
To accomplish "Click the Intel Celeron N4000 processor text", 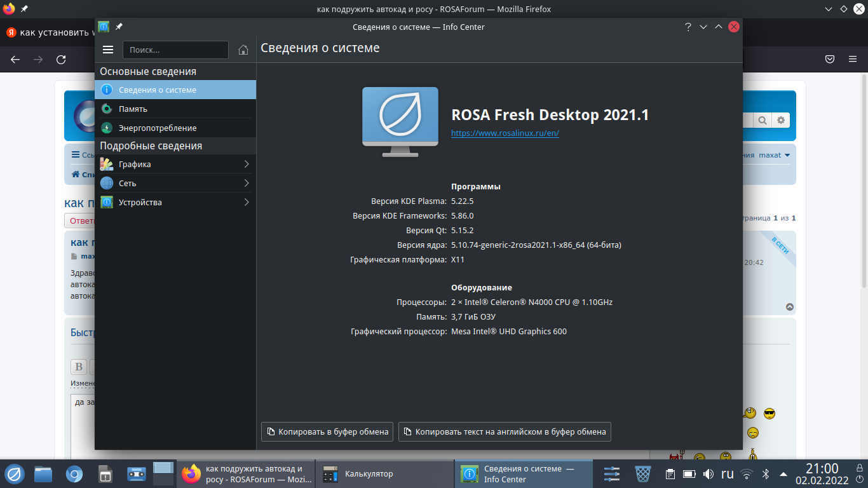I will pyautogui.click(x=532, y=302).
